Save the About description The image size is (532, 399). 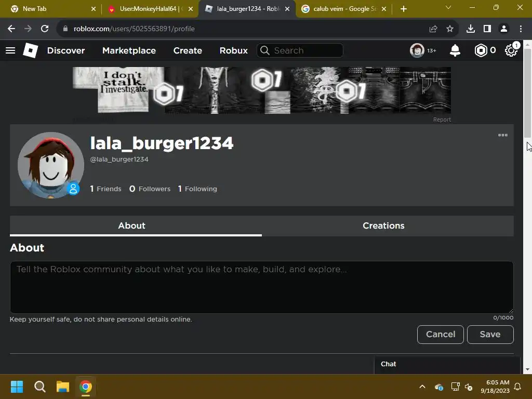tap(490, 335)
